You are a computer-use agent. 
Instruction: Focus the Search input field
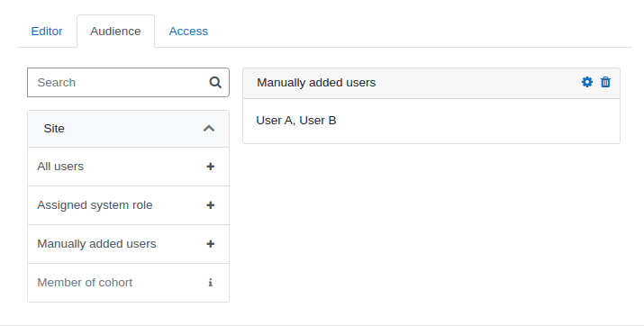(x=128, y=83)
